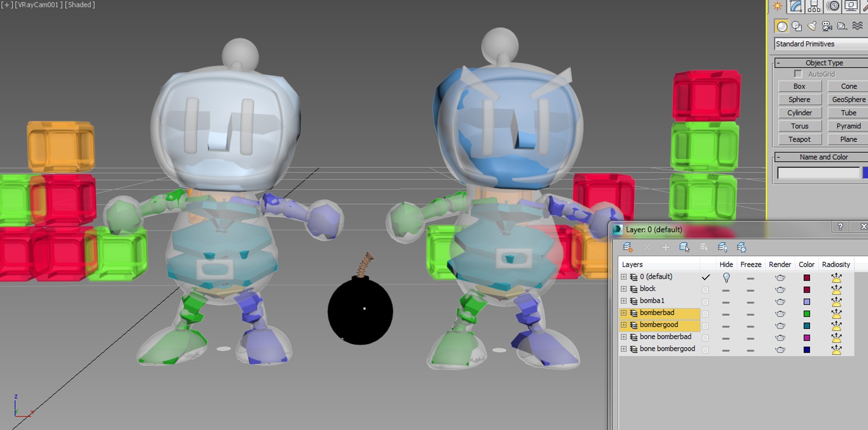Toggle Render teapot for bomba1 layer
Viewport: 868px width, 430px height.
780,302
